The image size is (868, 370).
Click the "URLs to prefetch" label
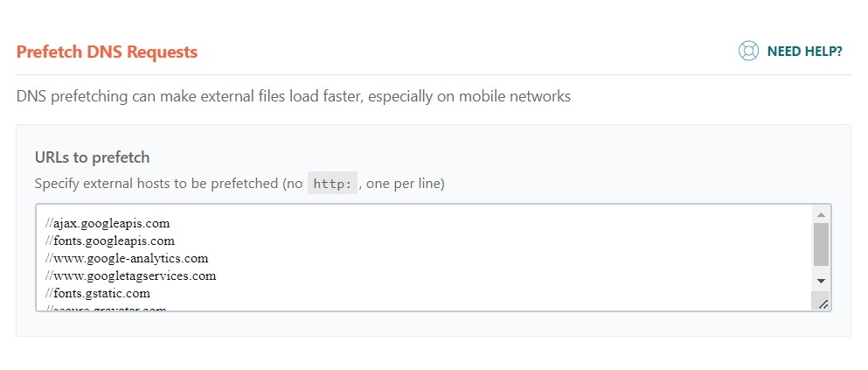point(92,157)
